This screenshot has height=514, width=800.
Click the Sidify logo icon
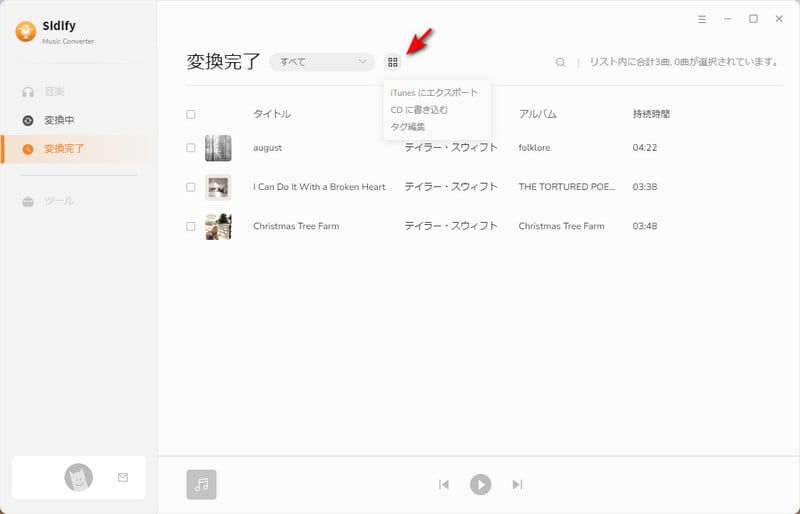pyautogui.click(x=26, y=32)
